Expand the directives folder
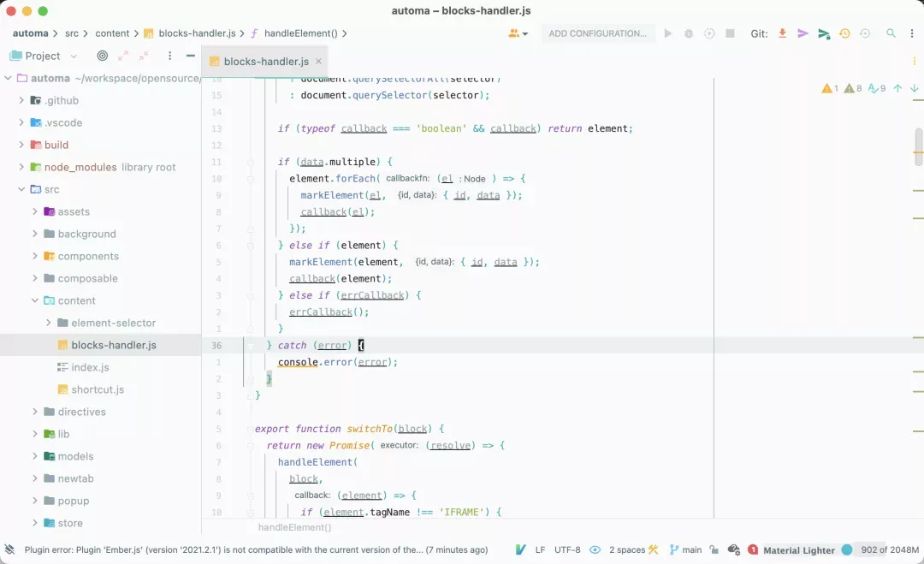Viewport: 924px width, 564px height. pyautogui.click(x=35, y=412)
